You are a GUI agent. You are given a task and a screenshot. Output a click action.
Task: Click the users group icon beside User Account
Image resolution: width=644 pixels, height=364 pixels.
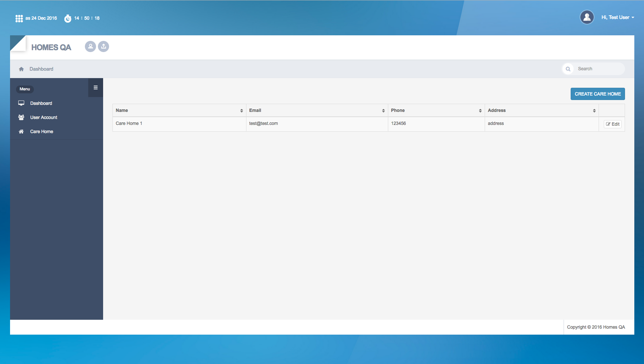[x=21, y=117]
